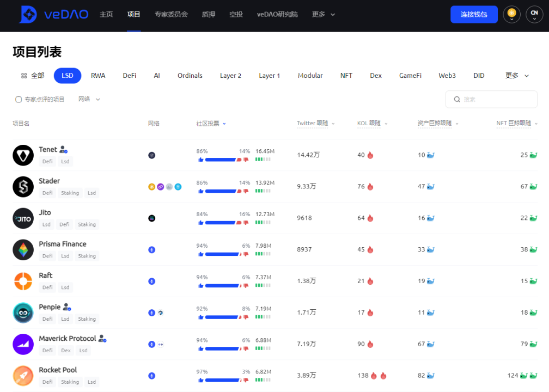Select the 全部 category tab

(33, 76)
